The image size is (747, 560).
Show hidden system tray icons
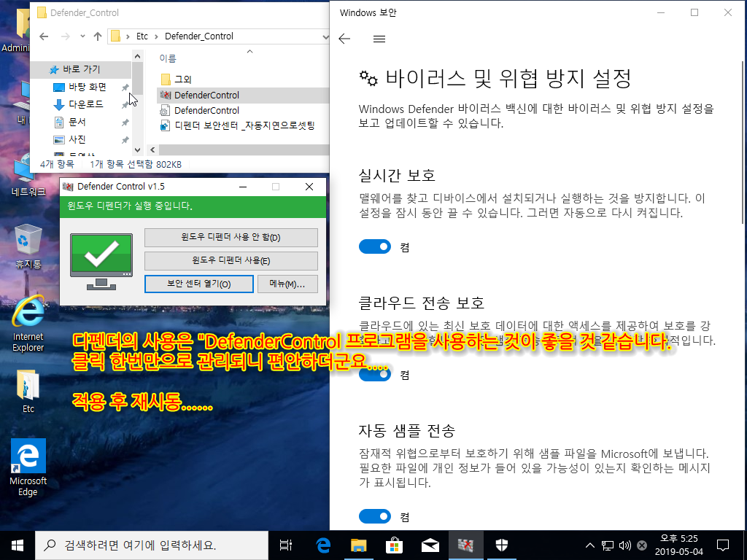click(x=589, y=545)
